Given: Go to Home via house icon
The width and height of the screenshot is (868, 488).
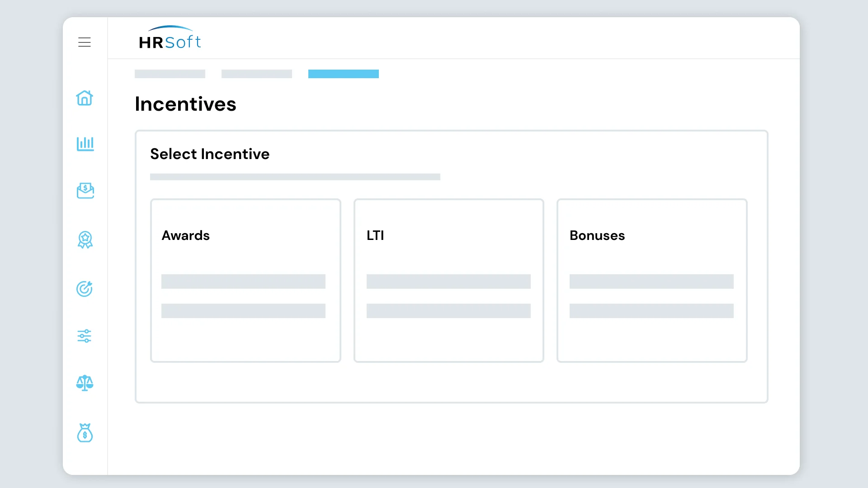Looking at the screenshot, I should 85,98.
